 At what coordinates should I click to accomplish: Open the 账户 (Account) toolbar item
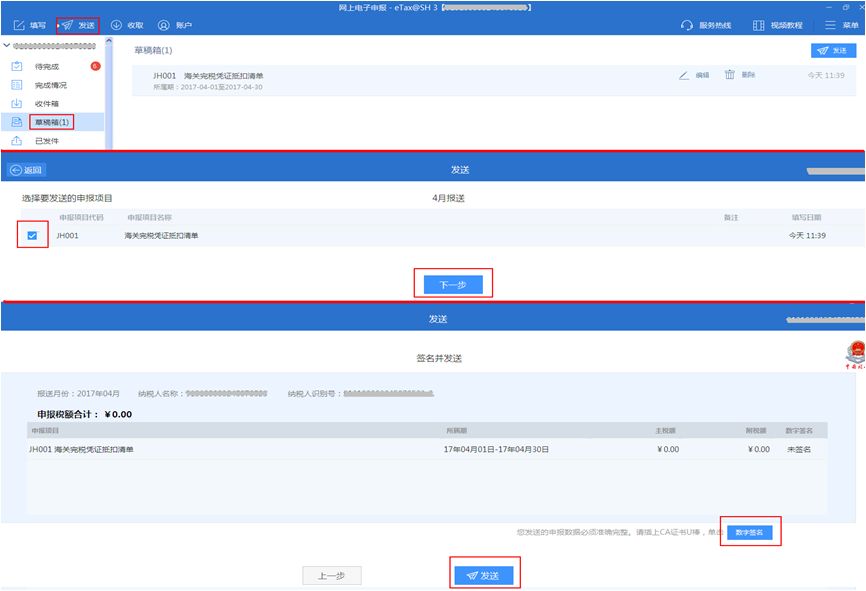point(164,25)
